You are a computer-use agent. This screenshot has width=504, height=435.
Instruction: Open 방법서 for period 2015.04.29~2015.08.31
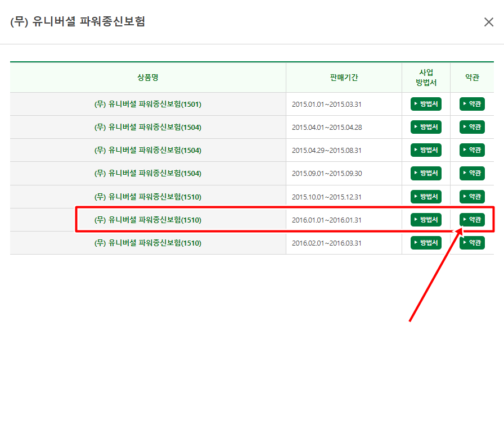coord(426,150)
